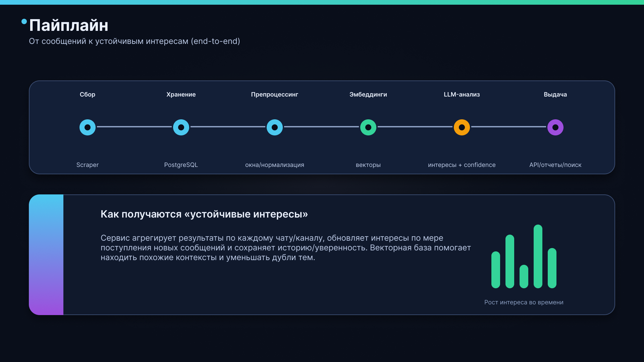Click the API/отчеты/поиск caption

(555, 165)
